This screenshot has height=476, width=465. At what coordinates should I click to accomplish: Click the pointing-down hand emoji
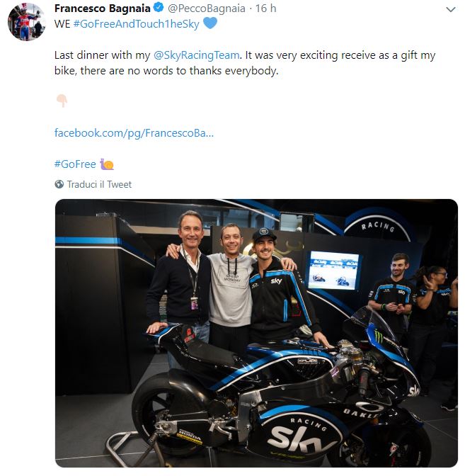pos(62,101)
